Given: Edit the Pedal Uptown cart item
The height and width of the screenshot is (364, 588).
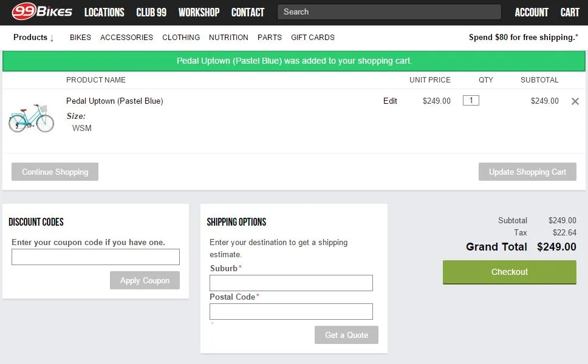Looking at the screenshot, I should [x=390, y=101].
